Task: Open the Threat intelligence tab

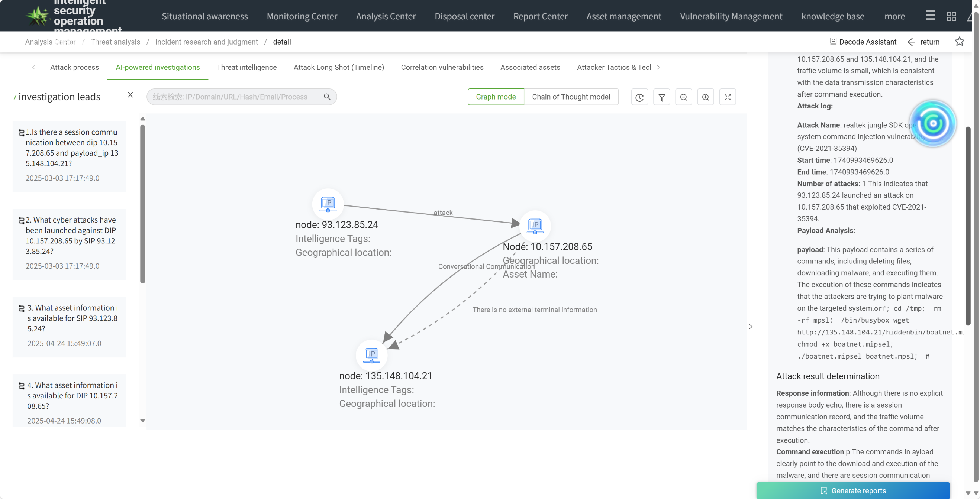Action: [x=246, y=67]
